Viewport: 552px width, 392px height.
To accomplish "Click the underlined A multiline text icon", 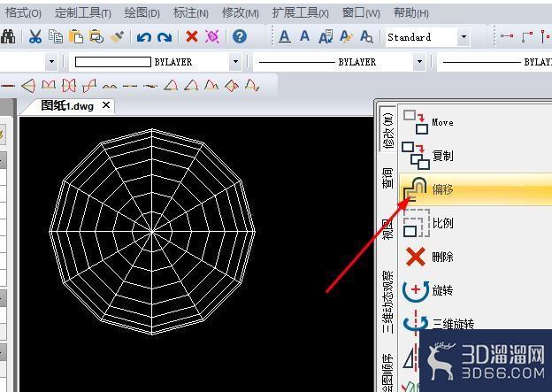I will pos(285,36).
